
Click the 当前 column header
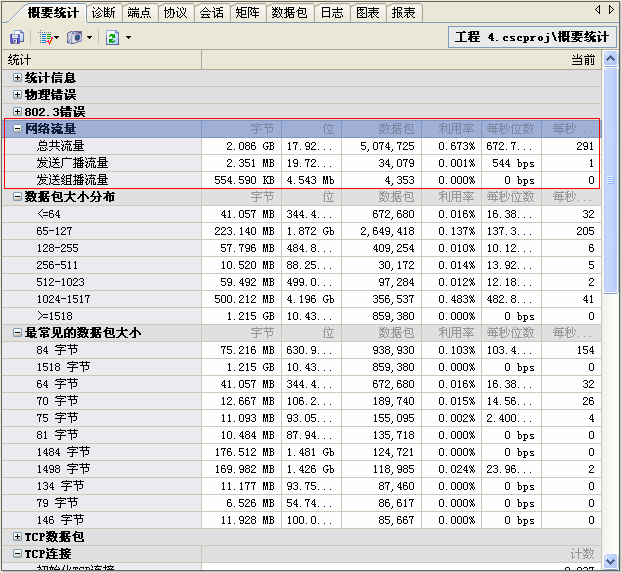point(401,60)
